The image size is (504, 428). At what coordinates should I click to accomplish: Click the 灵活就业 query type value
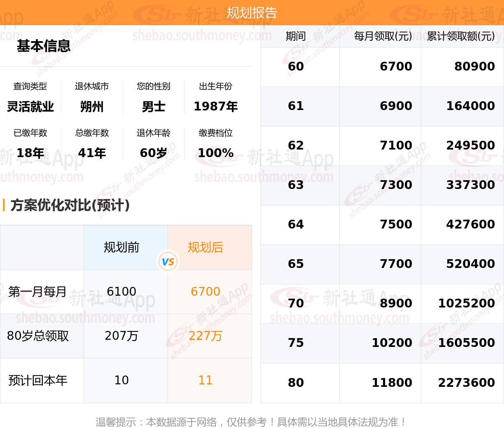pos(30,107)
